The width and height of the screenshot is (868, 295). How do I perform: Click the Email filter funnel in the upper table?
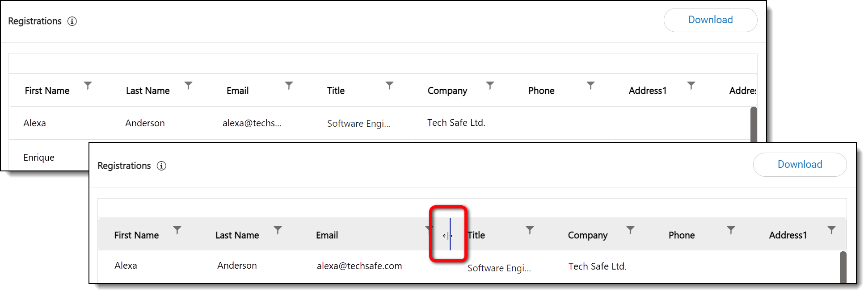pyautogui.click(x=289, y=85)
